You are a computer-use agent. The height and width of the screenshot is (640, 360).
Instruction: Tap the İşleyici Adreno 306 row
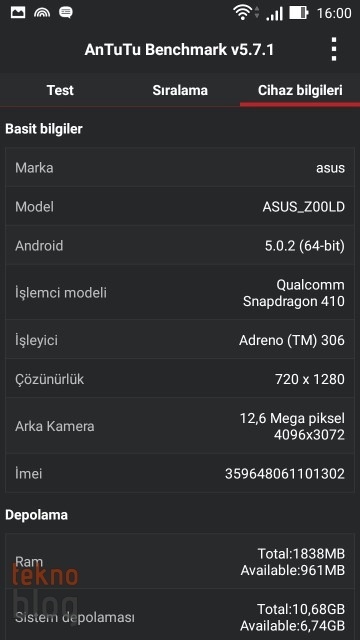[180, 340]
